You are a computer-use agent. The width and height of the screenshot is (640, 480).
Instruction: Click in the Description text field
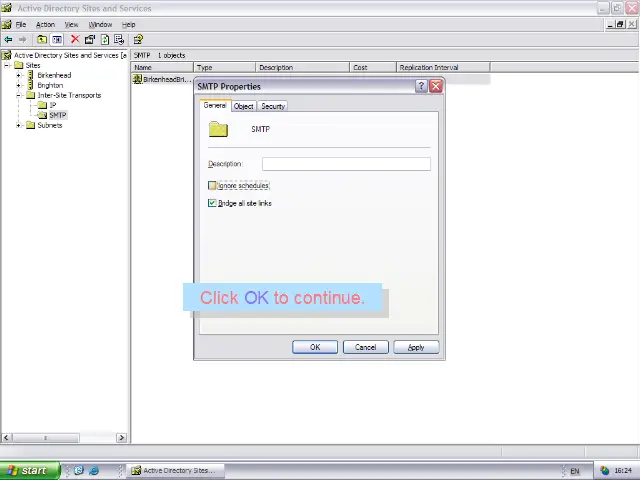click(x=346, y=164)
